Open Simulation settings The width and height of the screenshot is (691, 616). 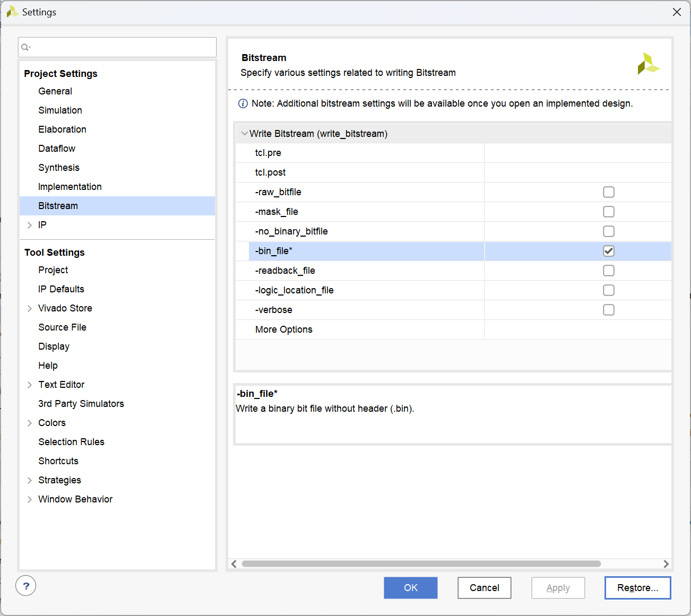coord(60,110)
